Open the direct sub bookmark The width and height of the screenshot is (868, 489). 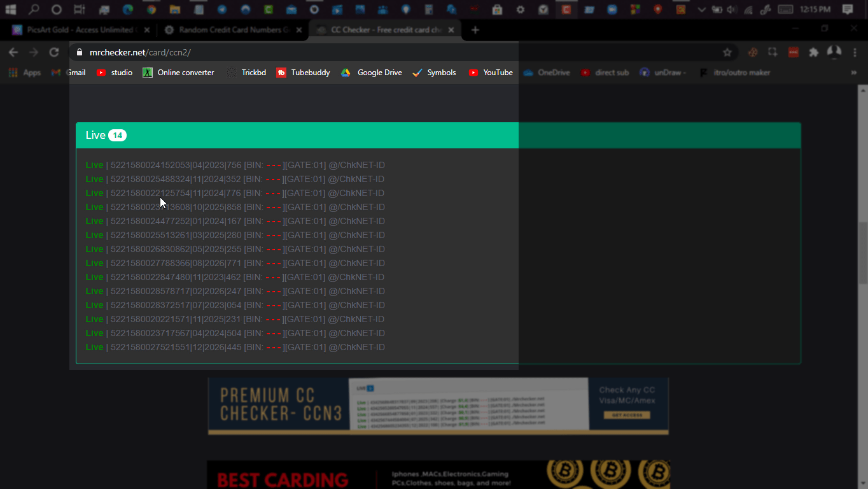point(605,73)
